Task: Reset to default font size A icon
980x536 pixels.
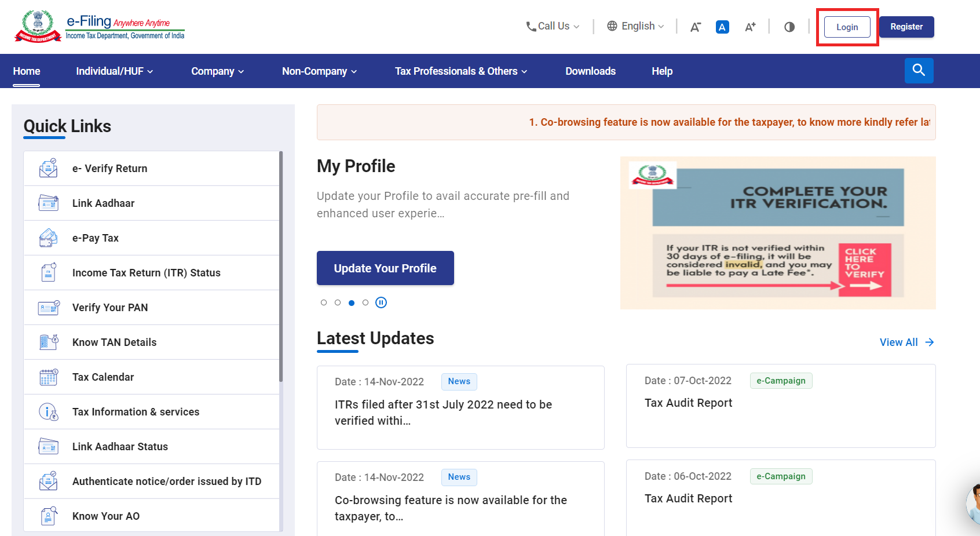Action: click(x=722, y=27)
